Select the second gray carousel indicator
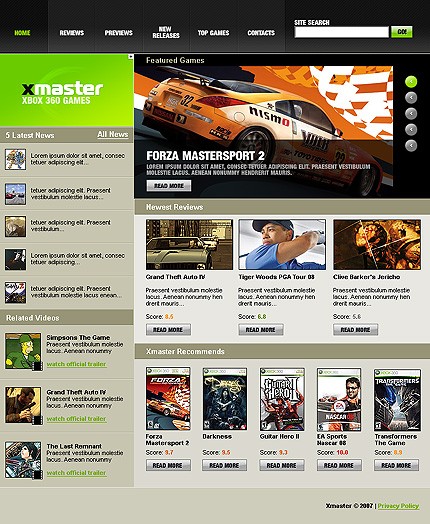 (411, 98)
